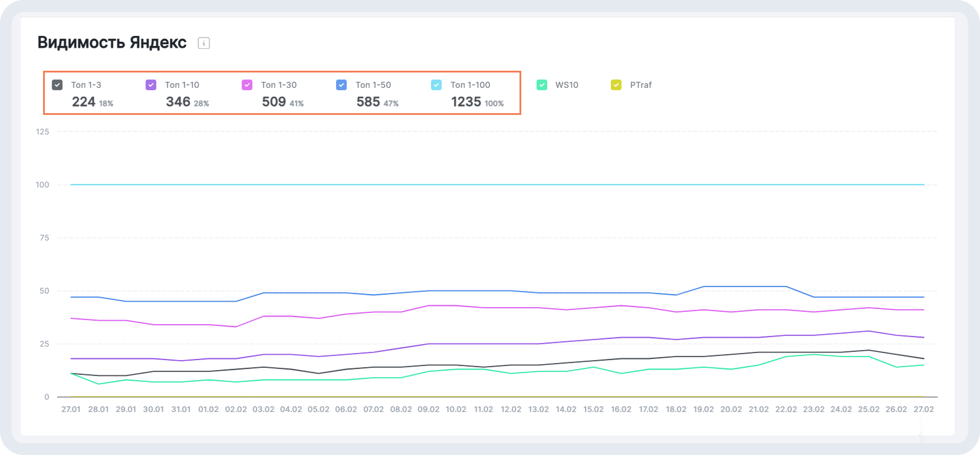Click the 18% percentage label

click(x=106, y=104)
